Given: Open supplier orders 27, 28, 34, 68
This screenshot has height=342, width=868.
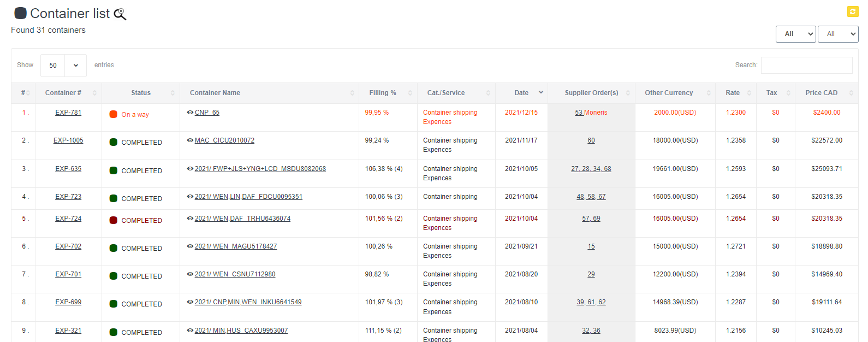Looking at the screenshot, I should click(x=591, y=169).
